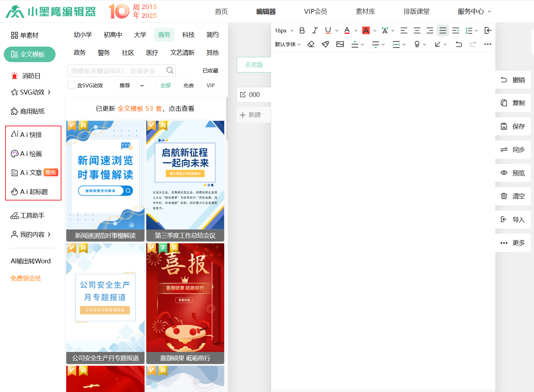Click the format painter brush icon
The width and height of the screenshot is (534, 392).
(325, 44)
